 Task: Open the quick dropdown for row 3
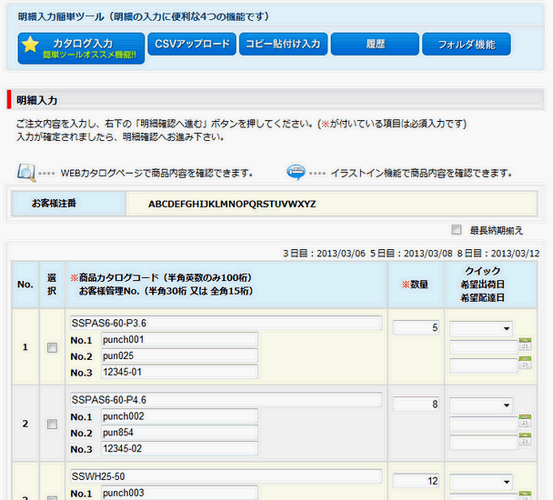pyautogui.click(x=481, y=482)
